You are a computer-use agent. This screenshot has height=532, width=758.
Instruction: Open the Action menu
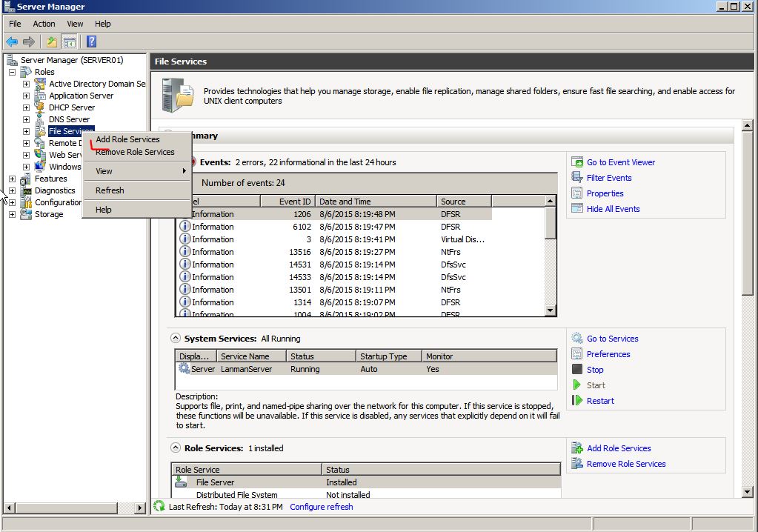point(44,24)
